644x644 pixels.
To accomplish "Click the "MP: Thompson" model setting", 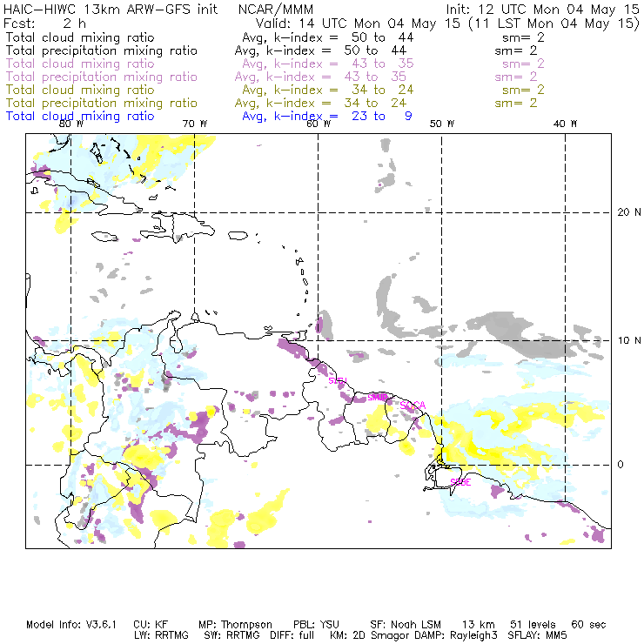I will [235, 625].
